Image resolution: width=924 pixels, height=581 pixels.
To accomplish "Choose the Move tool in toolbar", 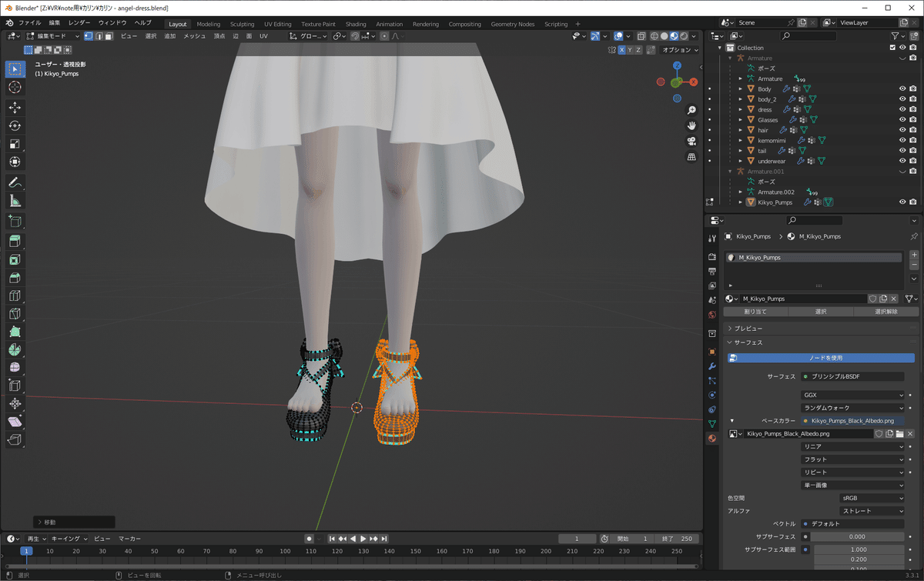I will coord(15,107).
